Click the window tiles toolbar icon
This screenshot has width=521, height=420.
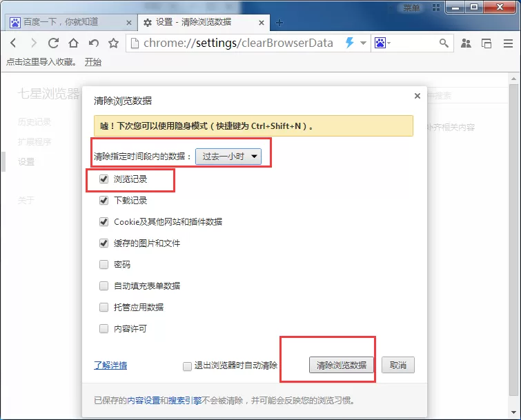click(486, 43)
